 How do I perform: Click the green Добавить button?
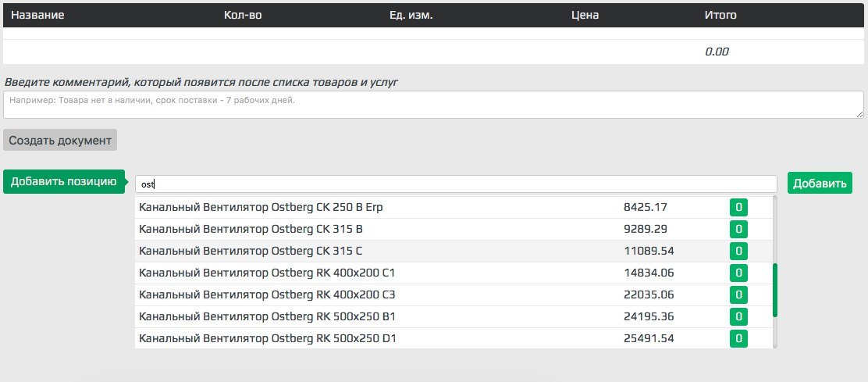(x=820, y=184)
